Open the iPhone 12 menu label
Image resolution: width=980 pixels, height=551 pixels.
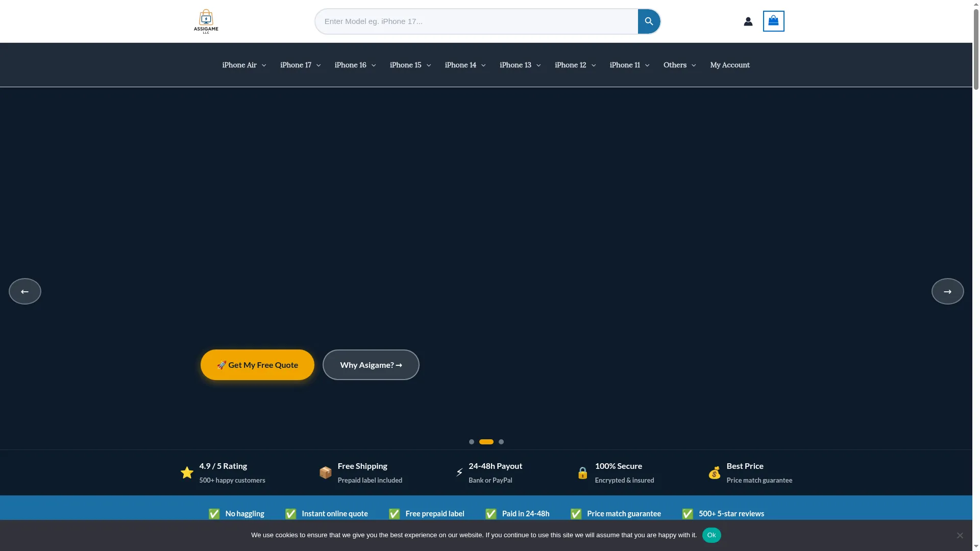[570, 65]
